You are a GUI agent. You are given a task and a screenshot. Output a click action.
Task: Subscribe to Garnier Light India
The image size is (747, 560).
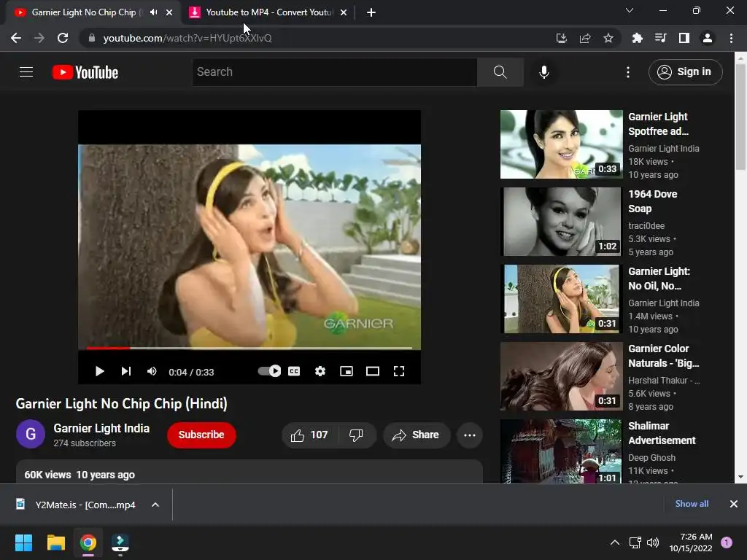201,435
